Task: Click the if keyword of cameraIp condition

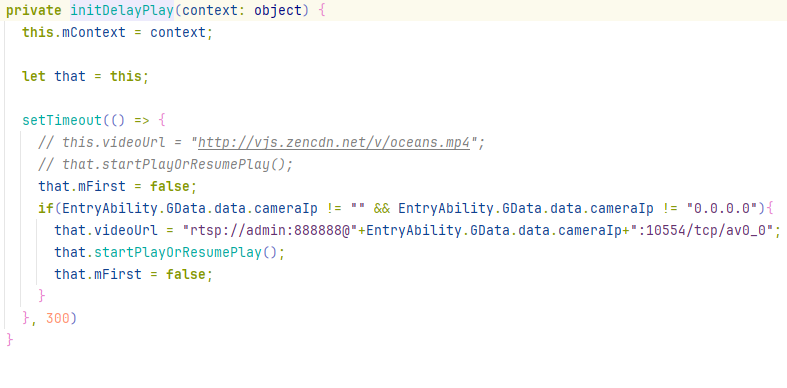Action: [46, 208]
